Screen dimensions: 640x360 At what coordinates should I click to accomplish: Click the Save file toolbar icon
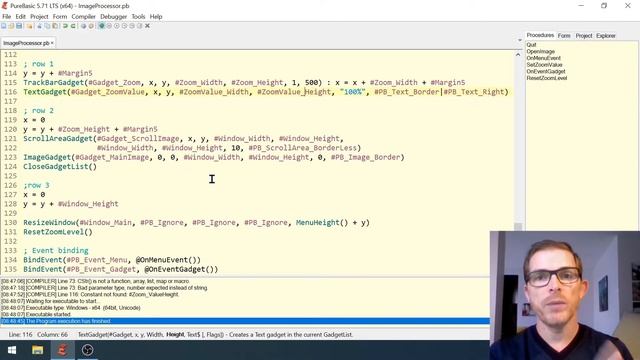tap(19, 26)
